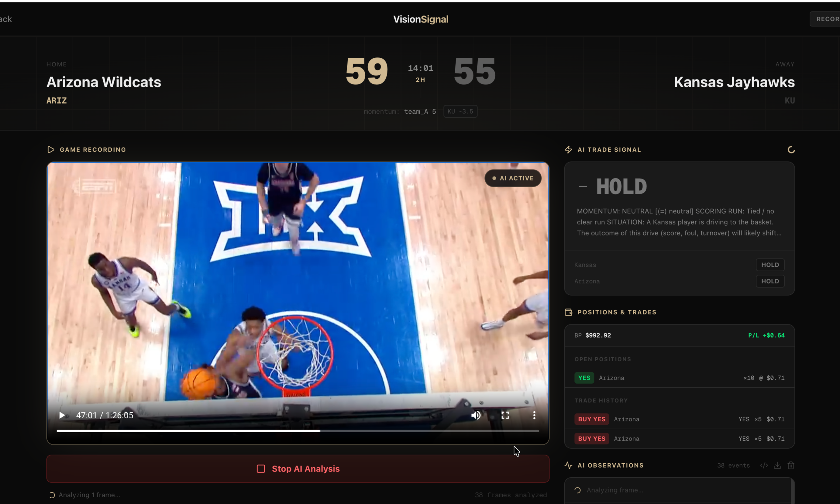
Task: Expand the truncated HOLD signal description
Action: [x=679, y=222]
